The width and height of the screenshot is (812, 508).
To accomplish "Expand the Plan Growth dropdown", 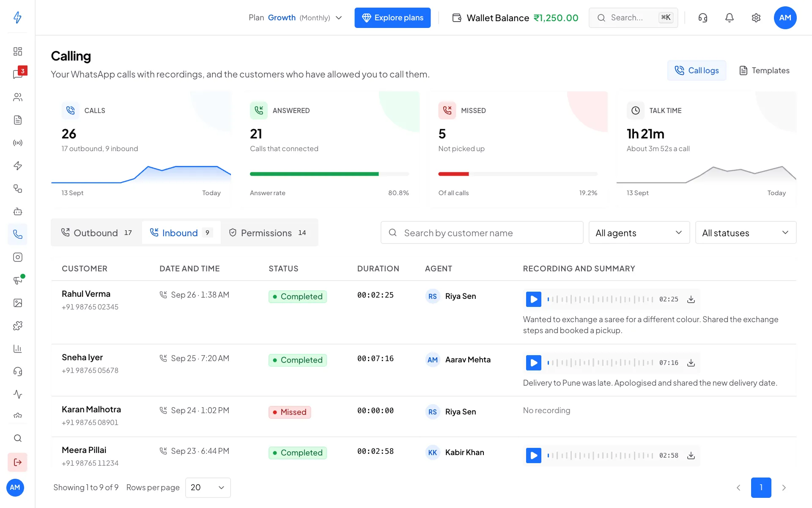I will 295,18.
